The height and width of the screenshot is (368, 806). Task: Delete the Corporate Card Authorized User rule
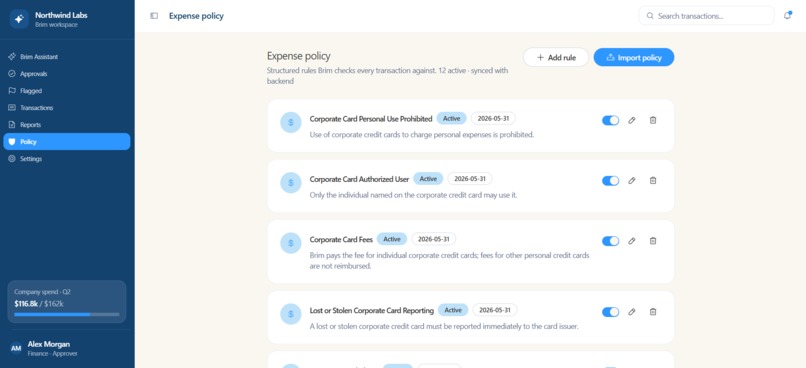(x=653, y=180)
